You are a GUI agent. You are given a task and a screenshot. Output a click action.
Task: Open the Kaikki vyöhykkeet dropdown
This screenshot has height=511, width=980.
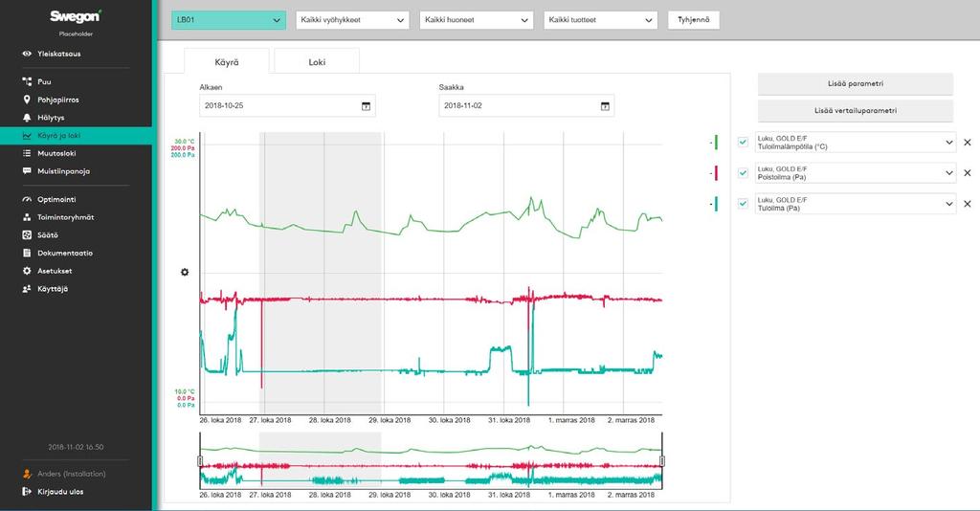click(352, 20)
